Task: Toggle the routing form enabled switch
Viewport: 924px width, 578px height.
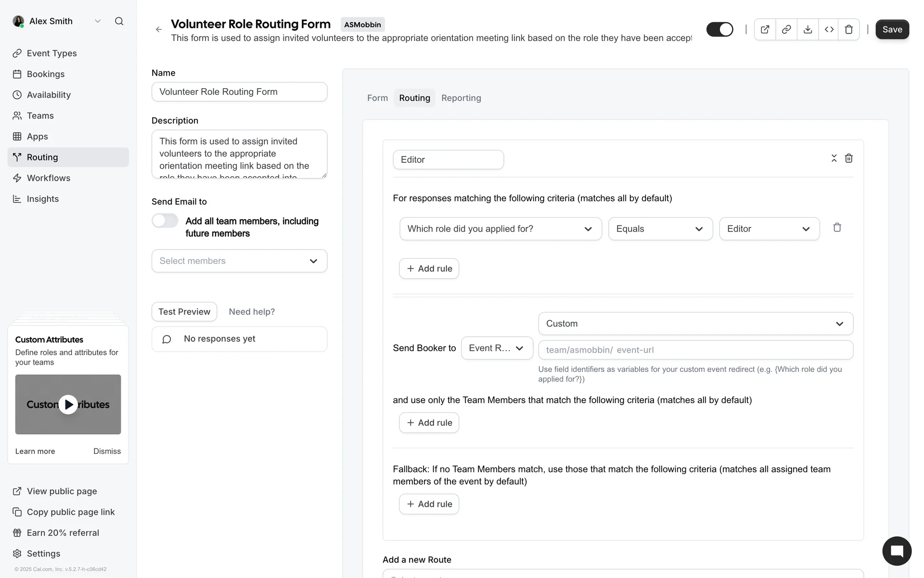Action: pyautogui.click(x=719, y=30)
